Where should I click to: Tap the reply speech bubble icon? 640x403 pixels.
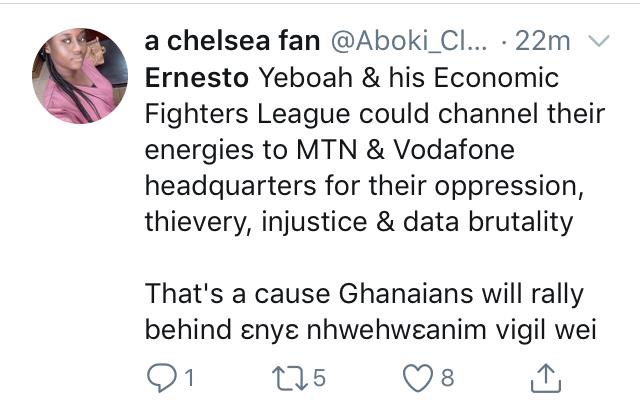tap(160, 376)
